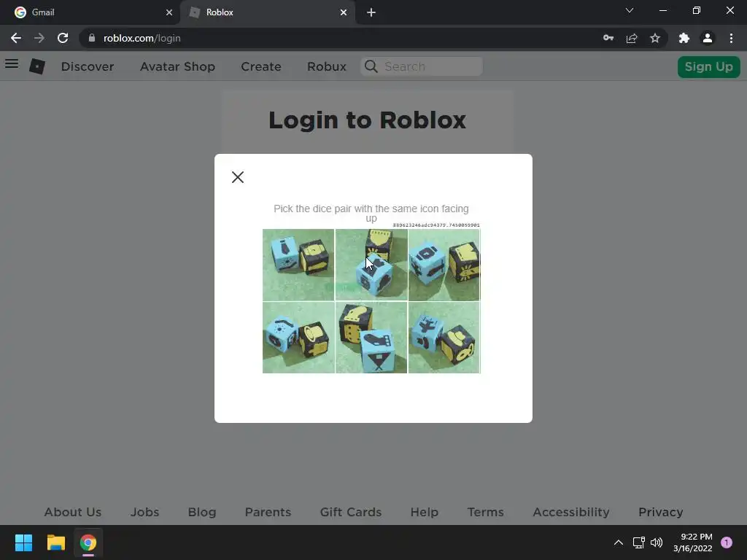Close the dice puzzle dialog
Image resolution: width=747 pixels, height=560 pixels.
click(238, 177)
